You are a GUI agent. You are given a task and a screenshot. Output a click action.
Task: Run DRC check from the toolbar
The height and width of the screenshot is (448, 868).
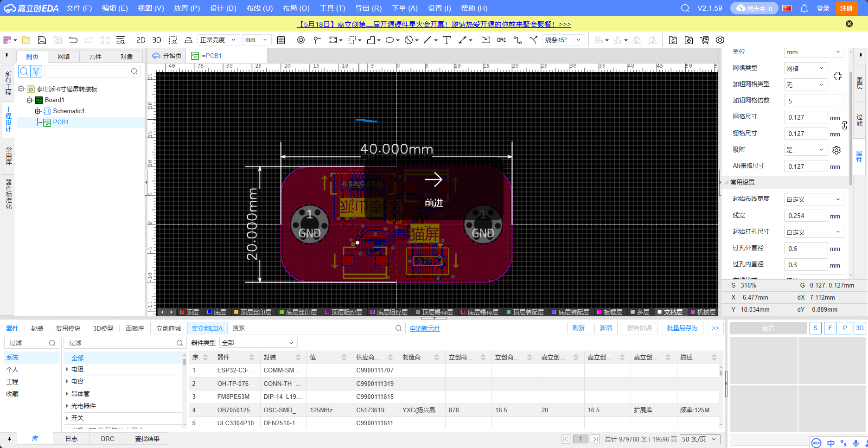[501, 40]
